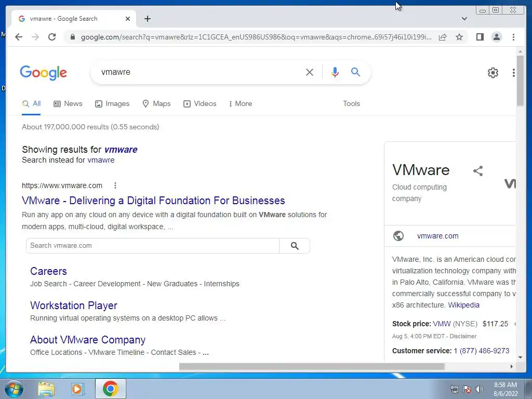Open a new browser tab
Screen dimensions: 532x399
point(147,19)
